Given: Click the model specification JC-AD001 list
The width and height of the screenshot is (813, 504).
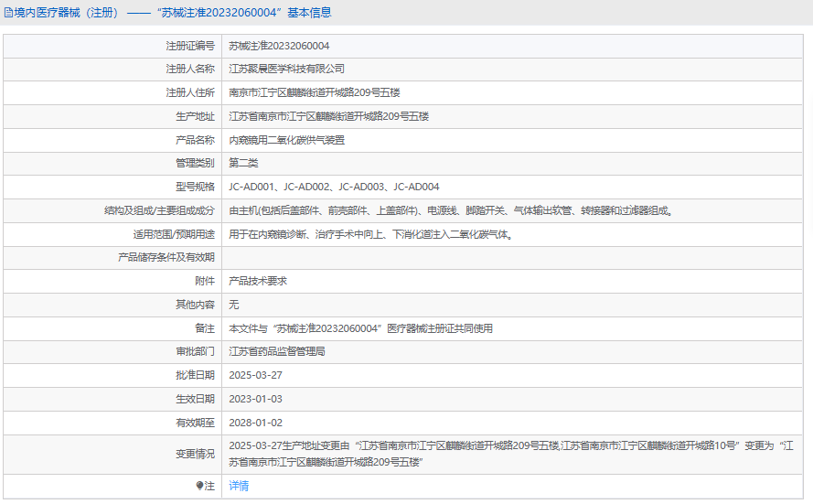Looking at the screenshot, I should coord(333,187).
